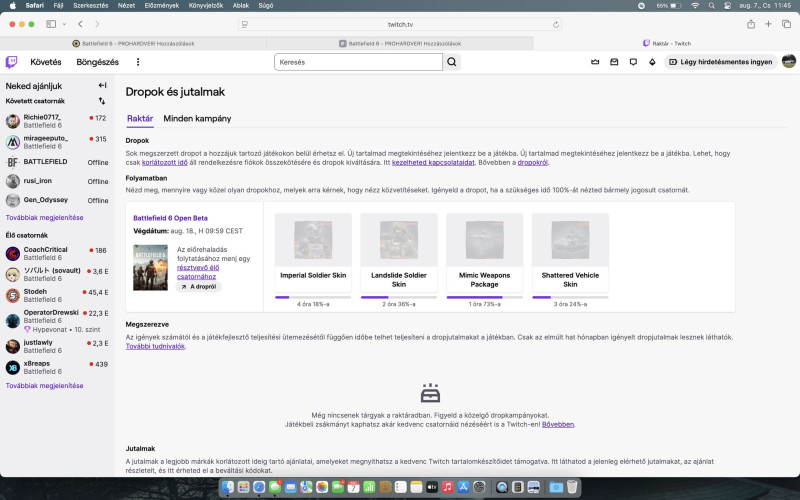
Task: Switch to first Battlefield 6 PROHARDVER browser tab
Action: (133, 43)
